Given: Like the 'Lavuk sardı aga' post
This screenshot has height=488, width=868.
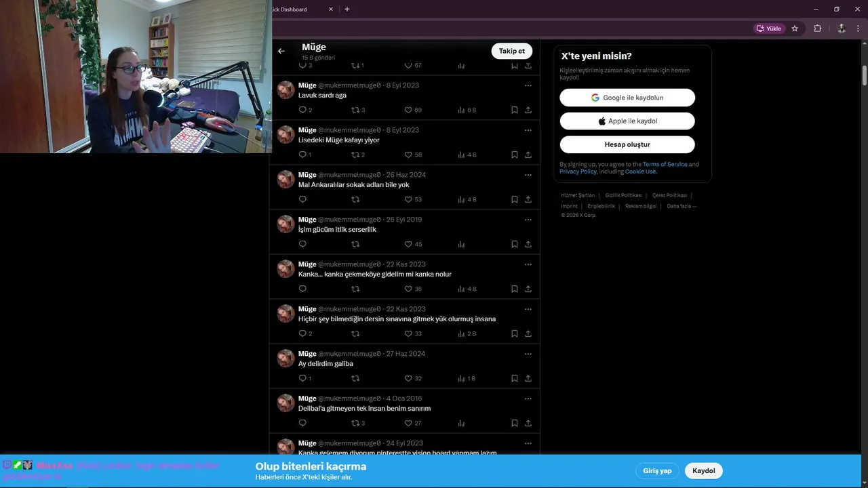Looking at the screenshot, I should 408,110.
